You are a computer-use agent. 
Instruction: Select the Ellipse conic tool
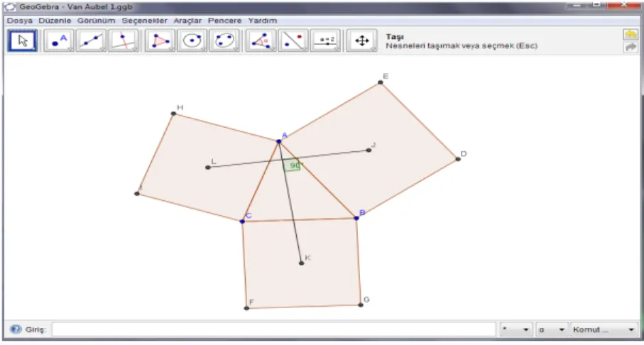click(224, 40)
